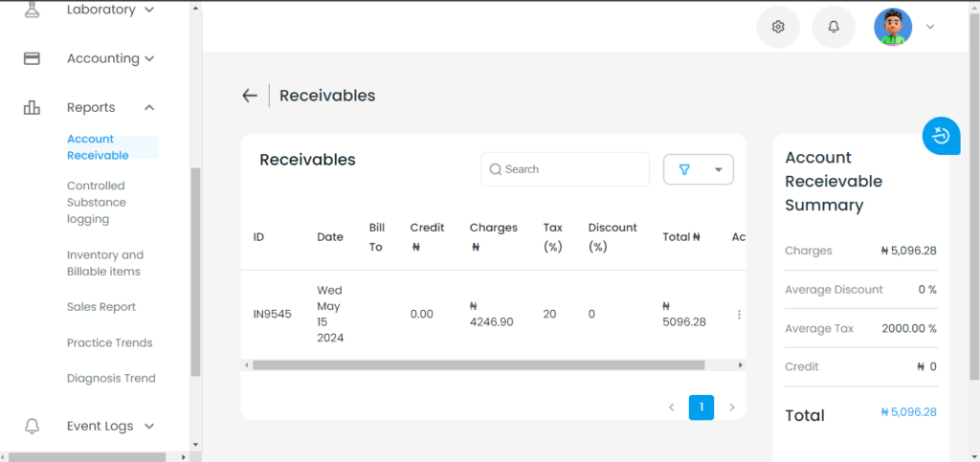Viewport: 980px width, 462px height.
Task: Open Sales Report from sidebar
Action: (x=101, y=307)
